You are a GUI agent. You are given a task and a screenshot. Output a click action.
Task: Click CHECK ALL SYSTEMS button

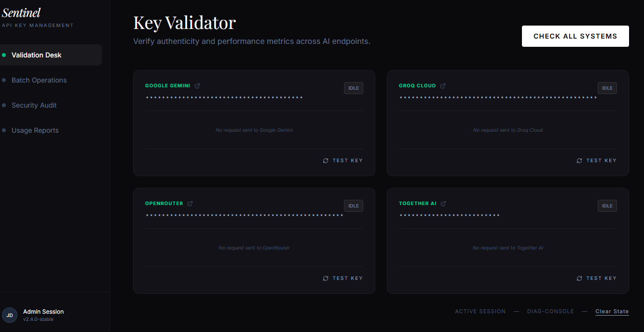click(575, 36)
